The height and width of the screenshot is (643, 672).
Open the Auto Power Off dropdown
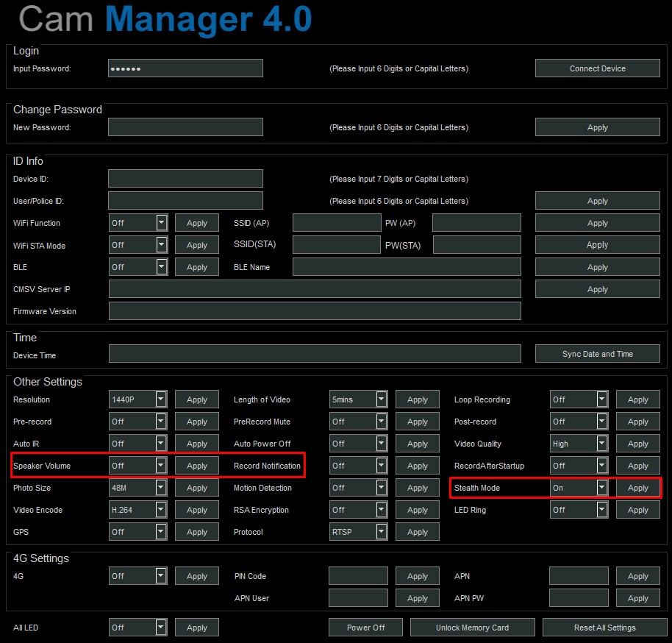(358, 444)
